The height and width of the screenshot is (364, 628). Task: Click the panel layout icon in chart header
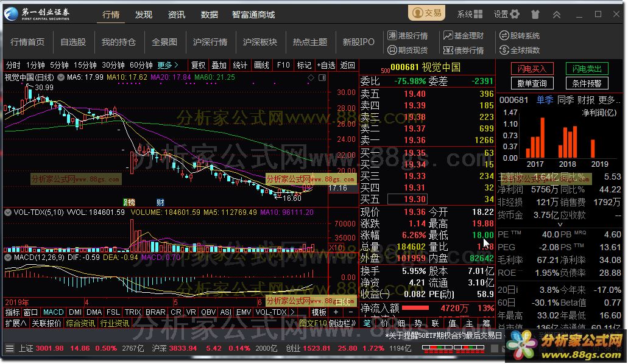322,78
